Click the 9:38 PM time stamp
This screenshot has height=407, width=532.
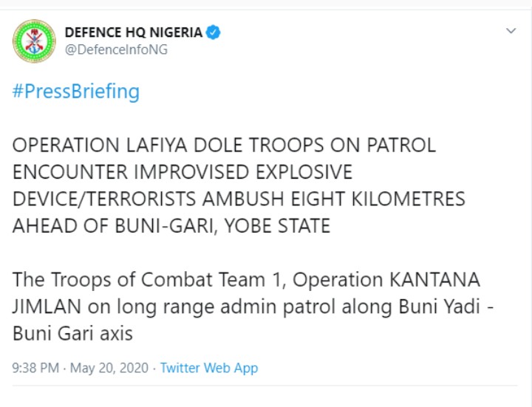[x=35, y=368]
